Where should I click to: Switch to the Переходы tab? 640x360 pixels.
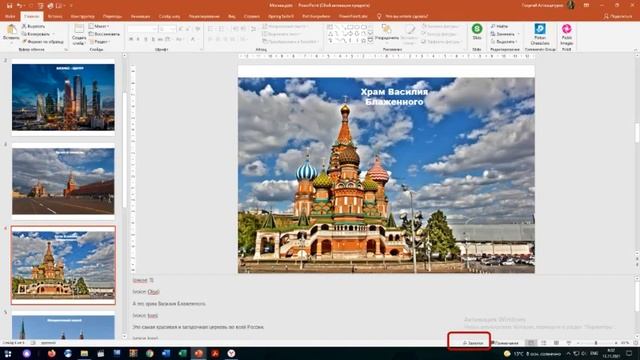pyautogui.click(x=112, y=16)
